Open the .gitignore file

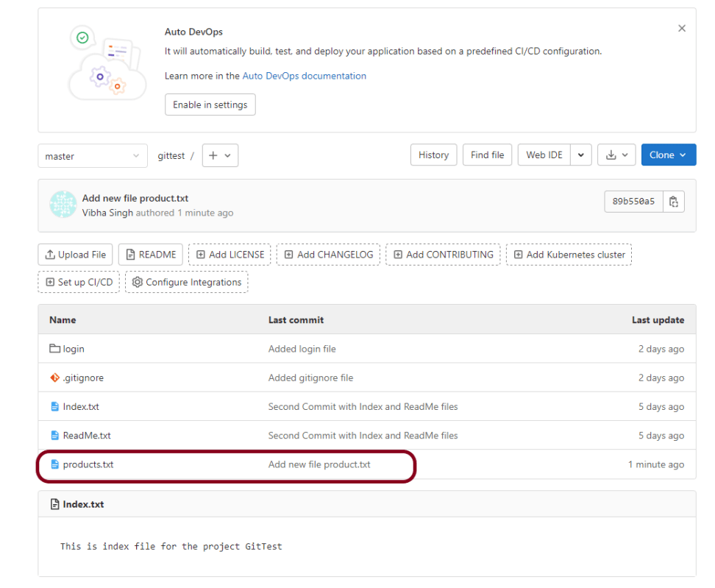(83, 378)
